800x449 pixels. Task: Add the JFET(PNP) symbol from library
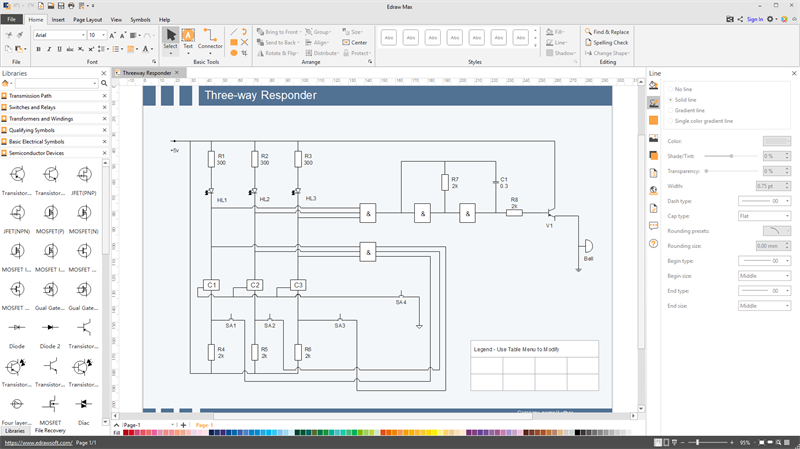pyautogui.click(x=84, y=180)
